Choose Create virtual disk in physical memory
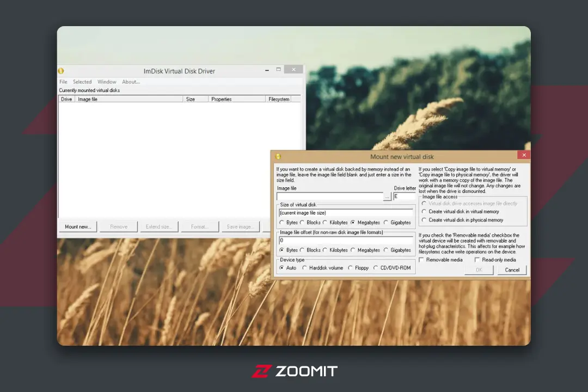The width and height of the screenshot is (588, 392). [x=424, y=220]
